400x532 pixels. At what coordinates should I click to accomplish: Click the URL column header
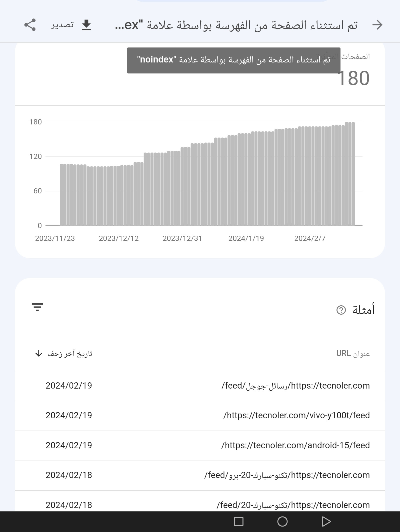353,354
